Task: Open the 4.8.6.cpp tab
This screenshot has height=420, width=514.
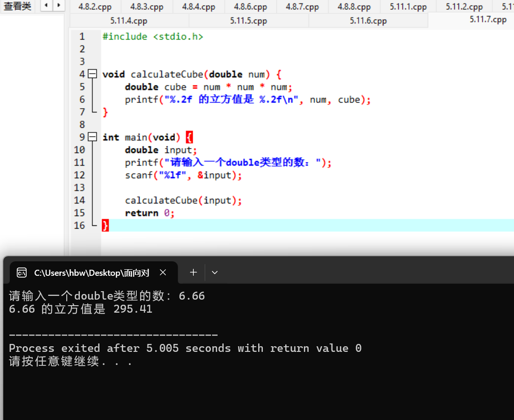Action: 250,7
